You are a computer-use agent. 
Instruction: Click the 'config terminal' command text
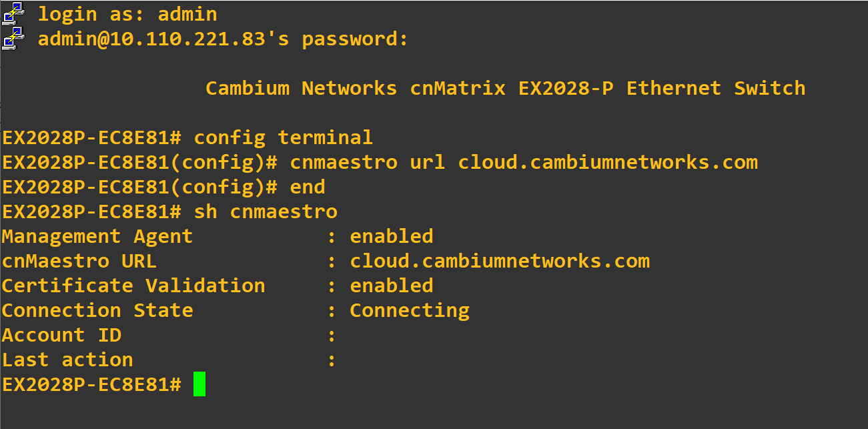(283, 138)
